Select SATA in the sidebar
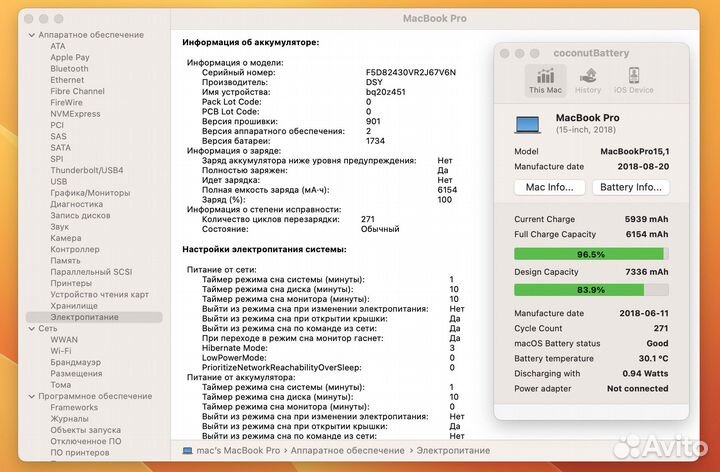Image resolution: width=720 pixels, height=472 pixels. tap(61, 147)
